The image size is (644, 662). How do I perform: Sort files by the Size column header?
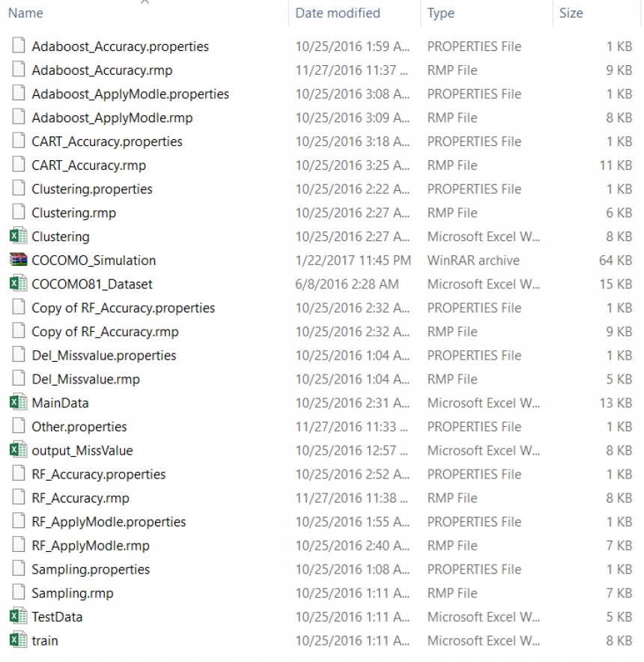click(571, 13)
